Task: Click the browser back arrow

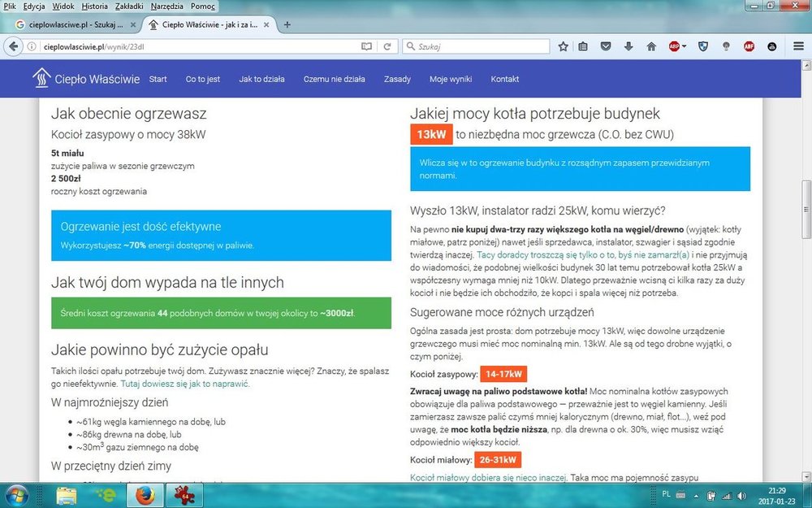Action: pos(14,47)
